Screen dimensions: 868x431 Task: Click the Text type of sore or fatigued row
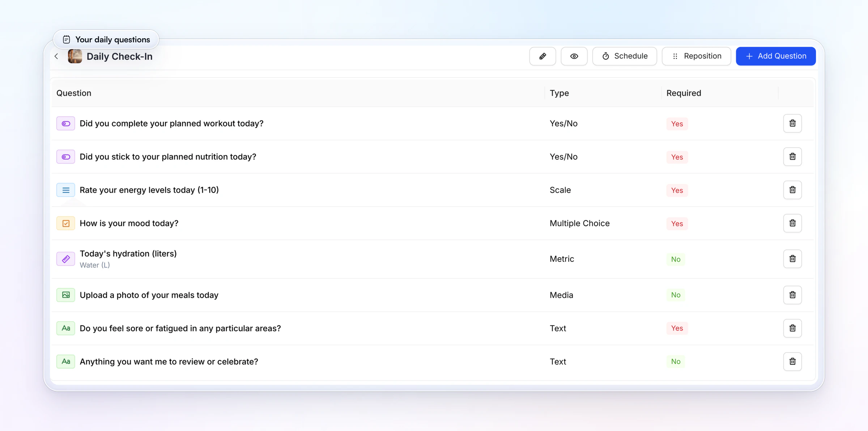coord(558,328)
